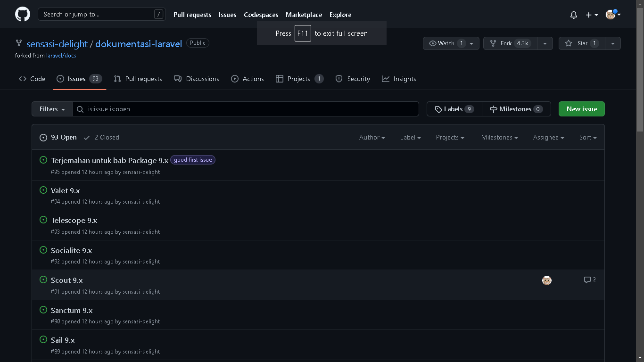The width and height of the screenshot is (644, 362).
Task: Select the Issues repository tab
Action: 79,79
